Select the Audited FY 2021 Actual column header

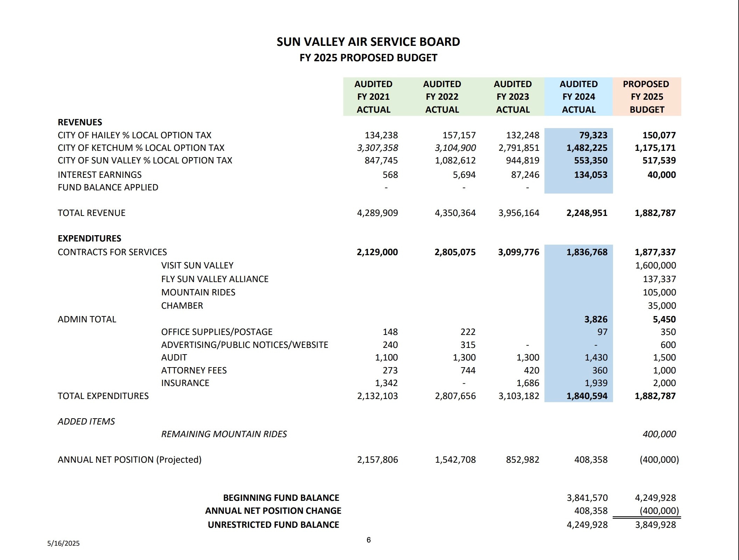[373, 97]
